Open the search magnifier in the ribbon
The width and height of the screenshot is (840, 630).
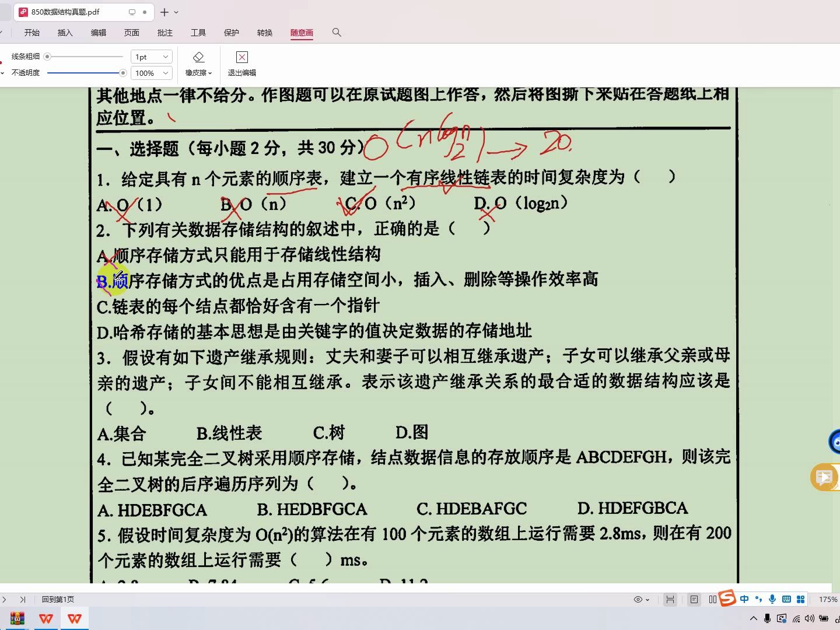[x=337, y=33]
